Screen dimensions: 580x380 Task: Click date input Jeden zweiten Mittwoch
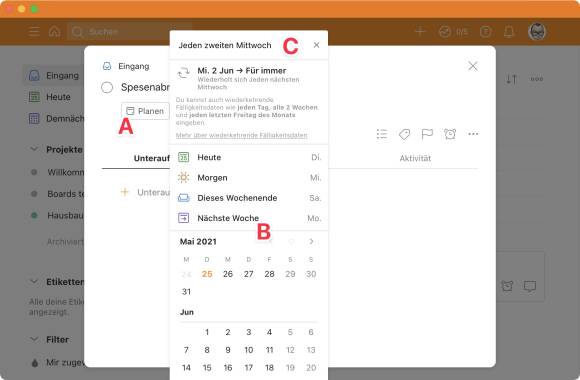coord(225,45)
